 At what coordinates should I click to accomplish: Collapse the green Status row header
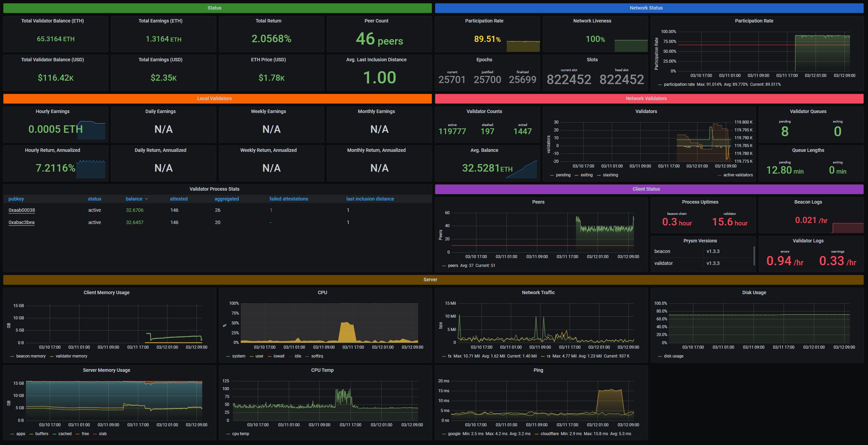coord(214,8)
